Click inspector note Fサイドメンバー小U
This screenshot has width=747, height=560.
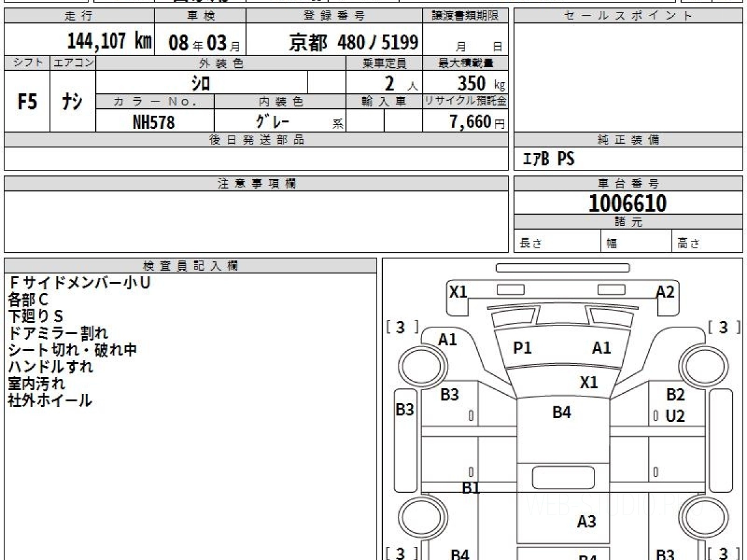[x=80, y=283]
